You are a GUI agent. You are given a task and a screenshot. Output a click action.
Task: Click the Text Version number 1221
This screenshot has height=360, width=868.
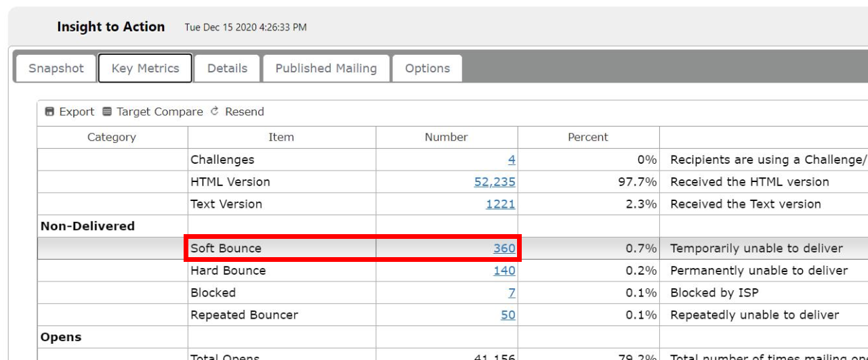coord(500,204)
